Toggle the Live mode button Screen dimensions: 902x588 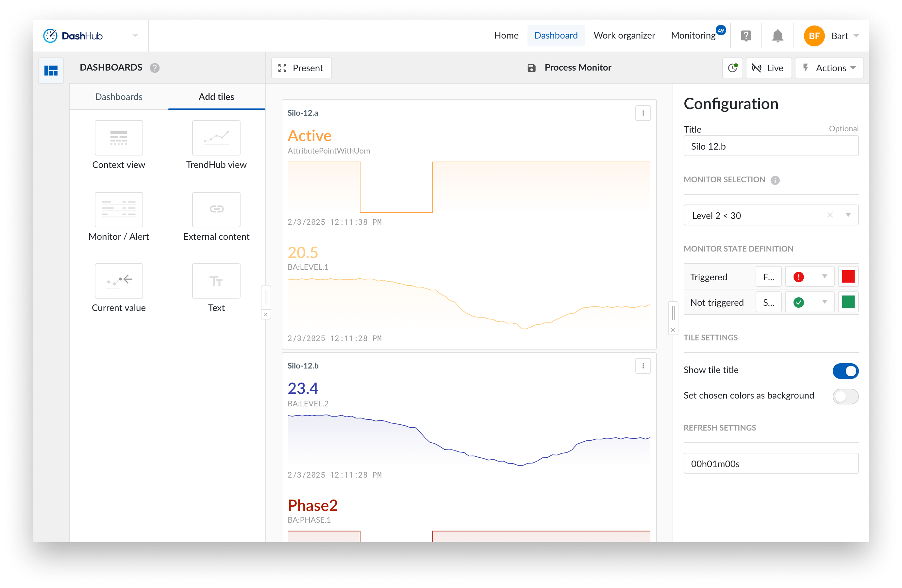click(768, 68)
